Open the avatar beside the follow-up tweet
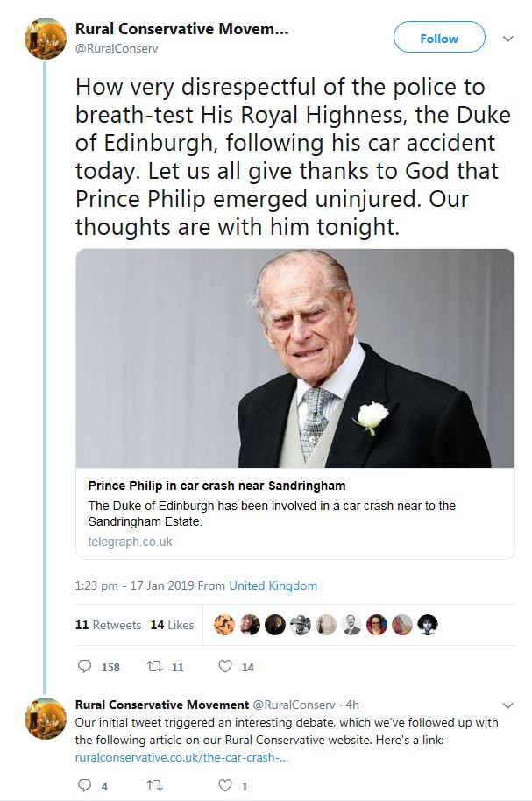 coord(46,719)
